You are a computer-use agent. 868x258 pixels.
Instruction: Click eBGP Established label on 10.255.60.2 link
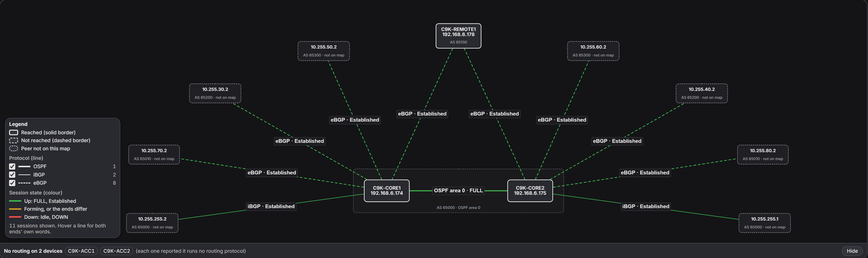tap(562, 120)
